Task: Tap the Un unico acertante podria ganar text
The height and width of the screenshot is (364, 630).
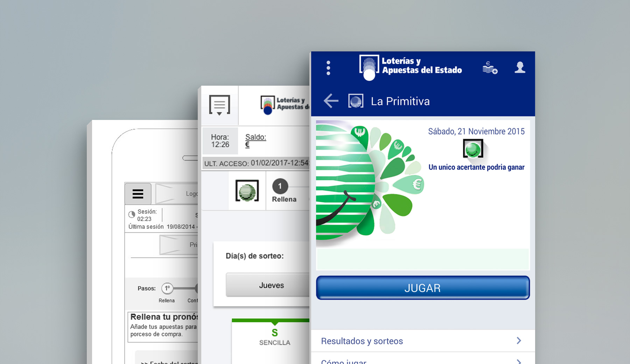Action: (x=476, y=167)
